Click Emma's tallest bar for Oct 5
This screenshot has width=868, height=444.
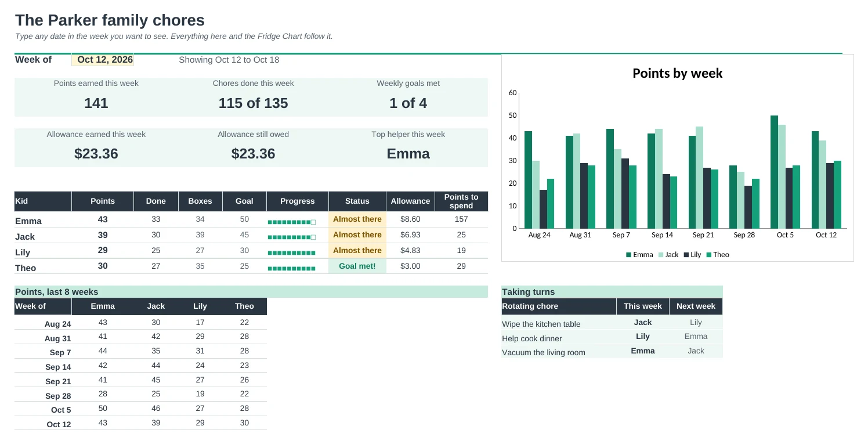(774, 172)
